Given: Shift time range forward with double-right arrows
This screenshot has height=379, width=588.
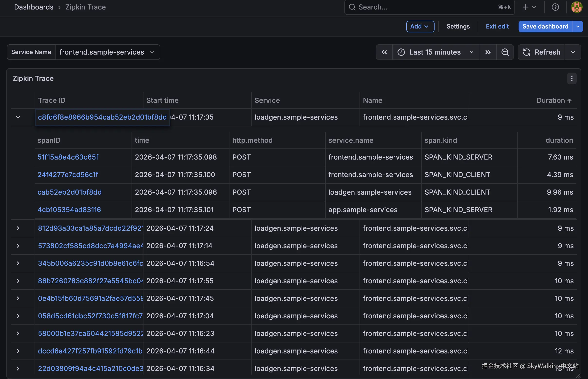Looking at the screenshot, I should click(x=488, y=52).
